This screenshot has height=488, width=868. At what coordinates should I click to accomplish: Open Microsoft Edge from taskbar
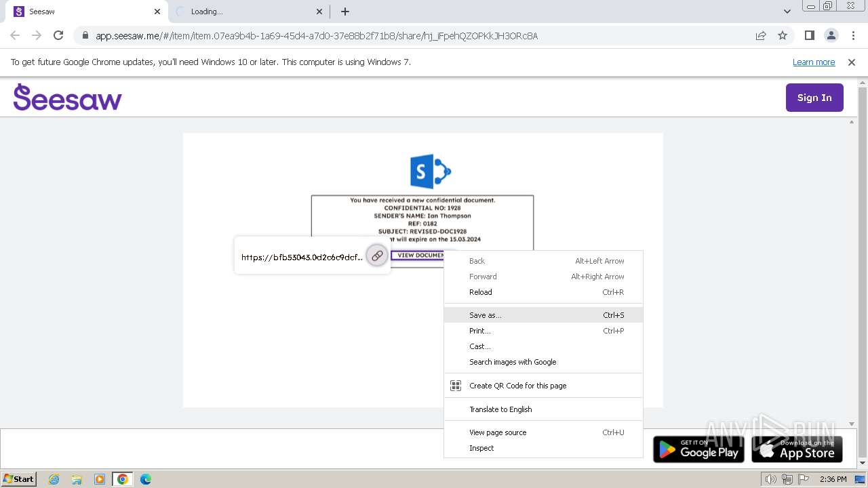click(146, 479)
